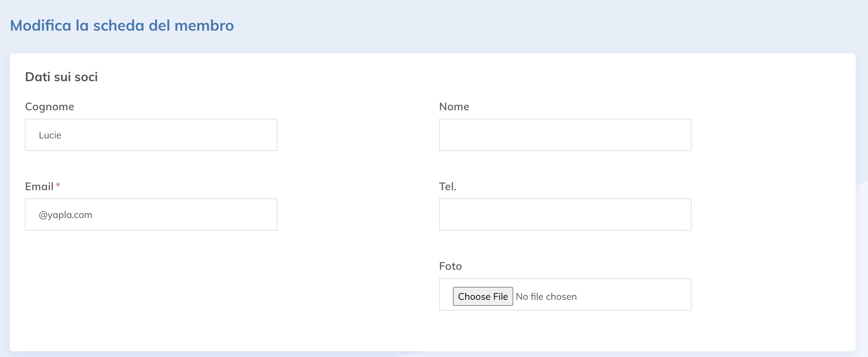Click 'Modifica la scheda del membro' page title

[122, 26]
